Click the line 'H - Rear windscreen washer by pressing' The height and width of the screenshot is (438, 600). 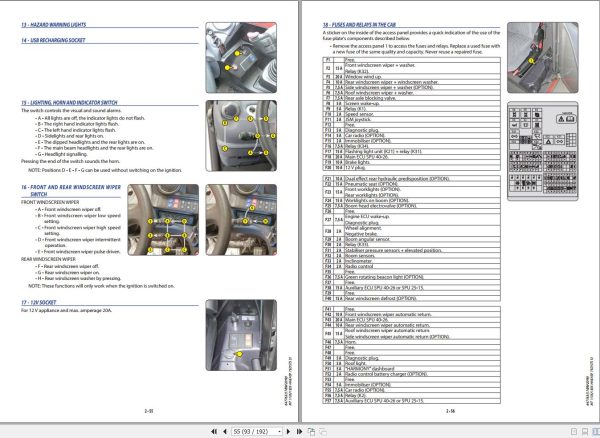point(78,278)
